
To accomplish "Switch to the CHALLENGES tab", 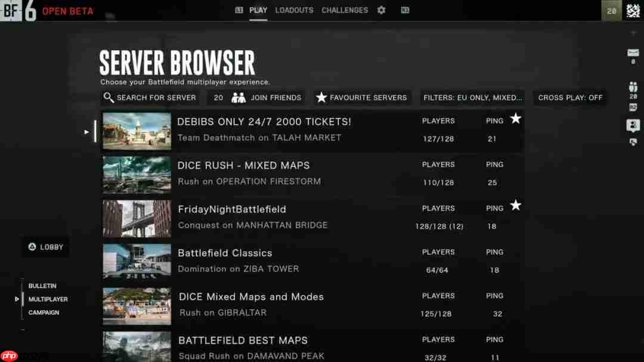I will [x=345, y=10].
